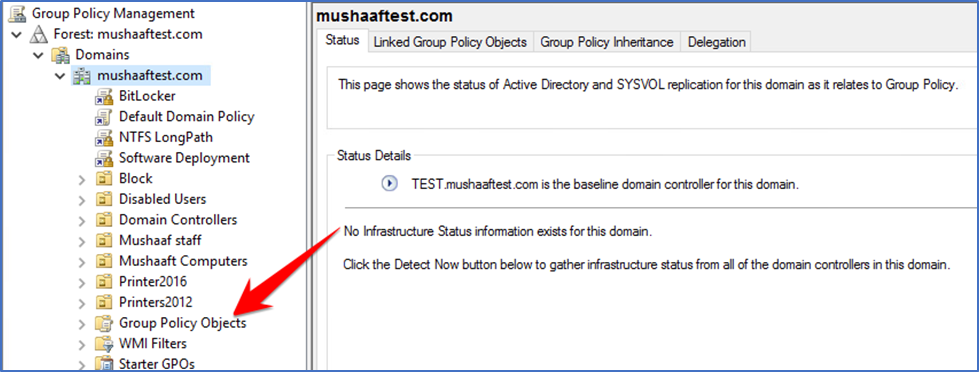
Task: Click the Domain Controllers OU folder icon
Action: [103, 220]
